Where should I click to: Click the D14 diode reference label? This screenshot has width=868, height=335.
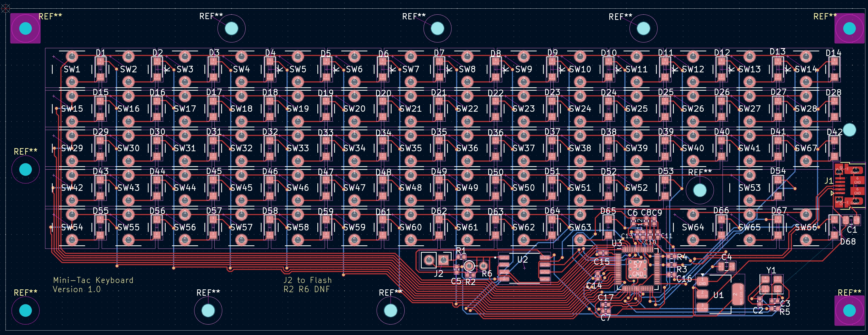pos(834,53)
